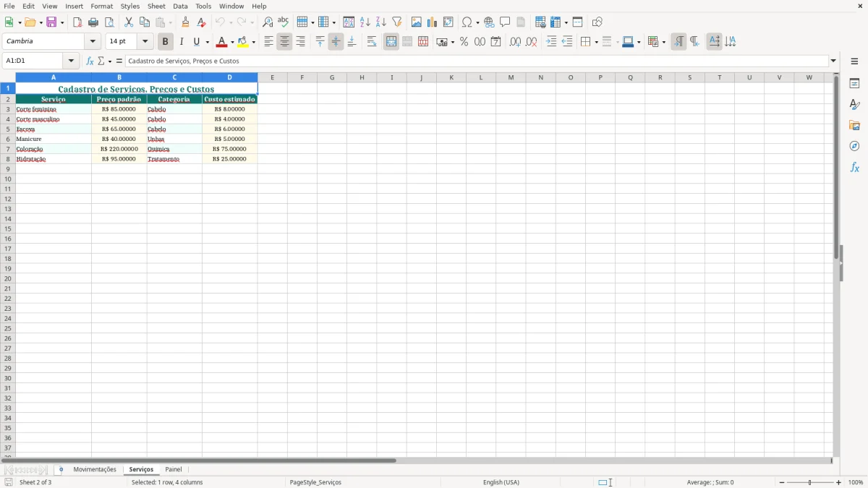Open the Select Function sum dropdown arrow
The width and height of the screenshot is (868, 488).
coord(110,61)
